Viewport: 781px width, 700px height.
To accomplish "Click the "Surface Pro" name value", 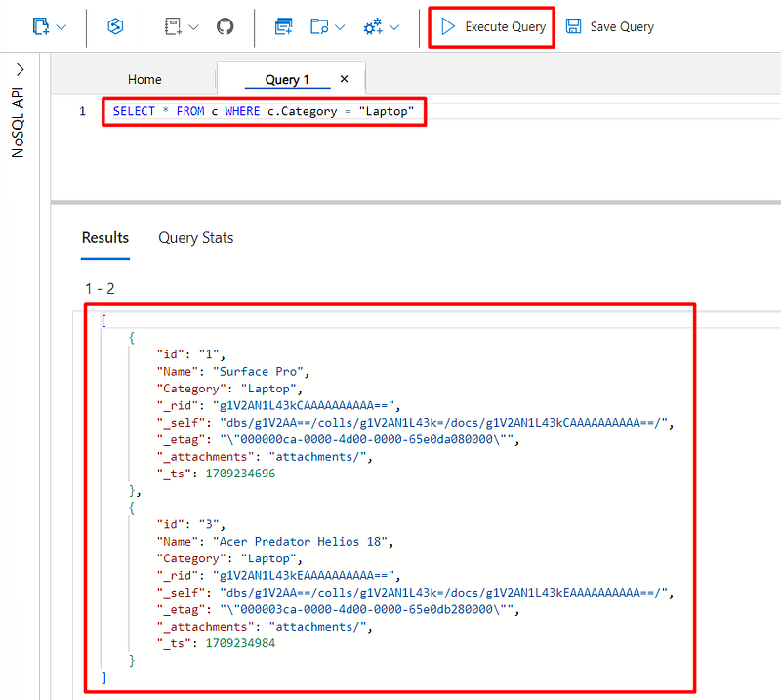I will 258,372.
